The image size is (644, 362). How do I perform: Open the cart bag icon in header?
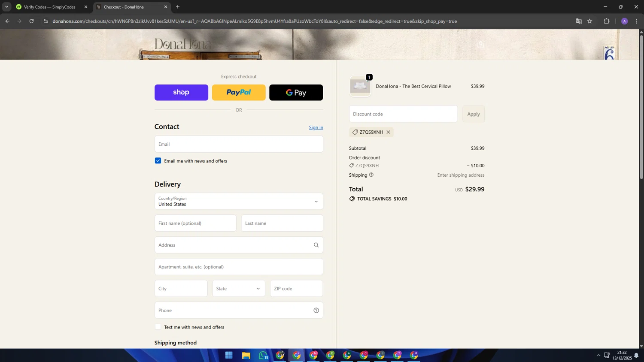coord(481,45)
